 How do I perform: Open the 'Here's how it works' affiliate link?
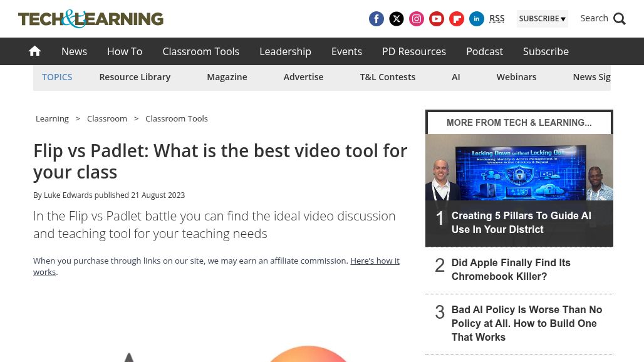pos(217,266)
